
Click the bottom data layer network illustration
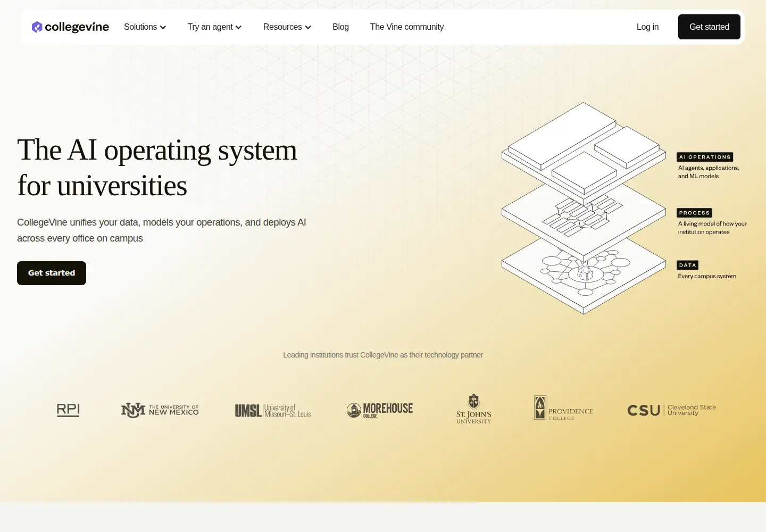(x=584, y=277)
